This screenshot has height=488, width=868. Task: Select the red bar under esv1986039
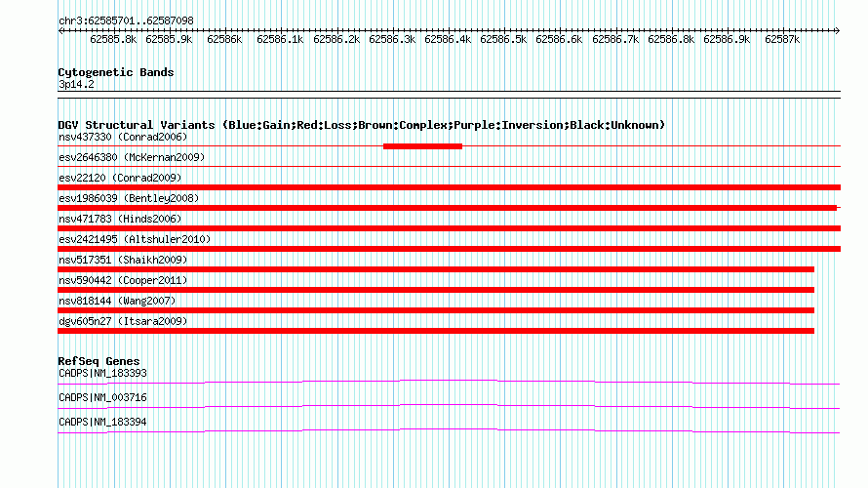448,208
